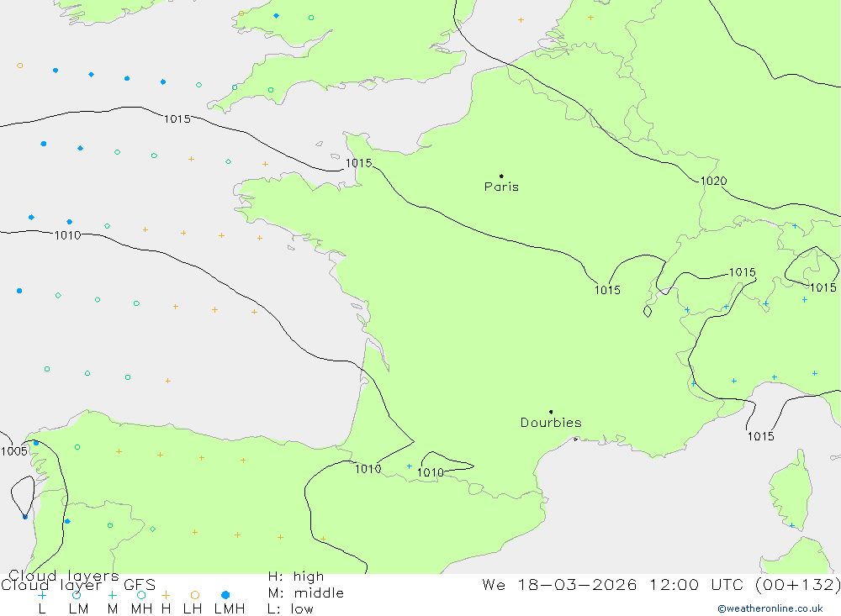The image size is (841, 616).
Task: Click the orange plus H legend symbol
Action: click(x=166, y=595)
